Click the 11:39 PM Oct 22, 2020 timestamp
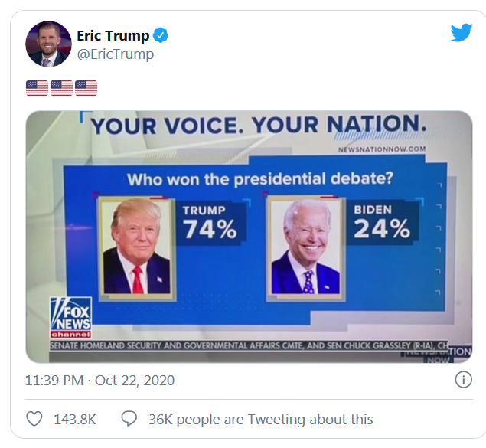Viewport: 486px width, 448px height. click(99, 380)
